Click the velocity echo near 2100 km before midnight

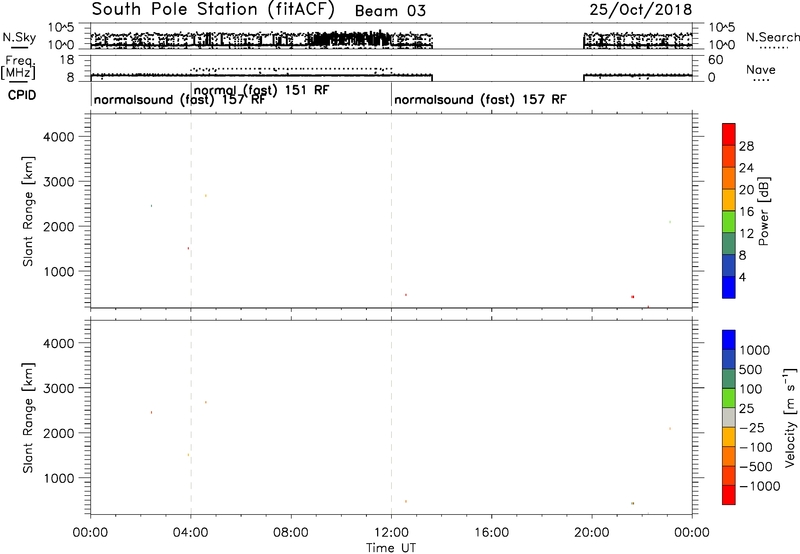tap(670, 429)
